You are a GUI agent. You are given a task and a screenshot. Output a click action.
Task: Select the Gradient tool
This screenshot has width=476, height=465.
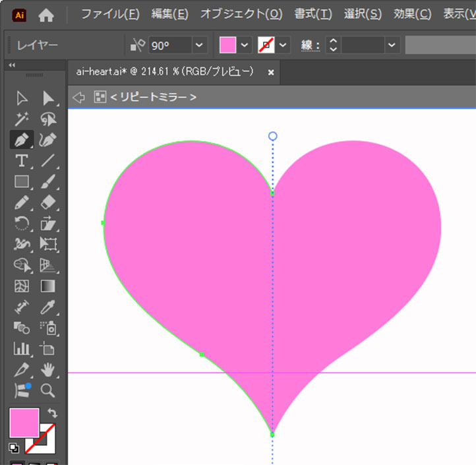[x=48, y=286]
